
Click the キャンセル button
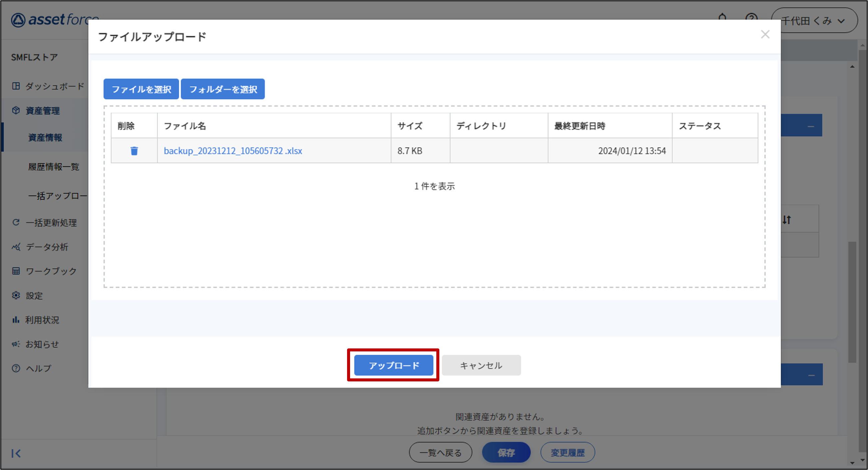pos(481,365)
